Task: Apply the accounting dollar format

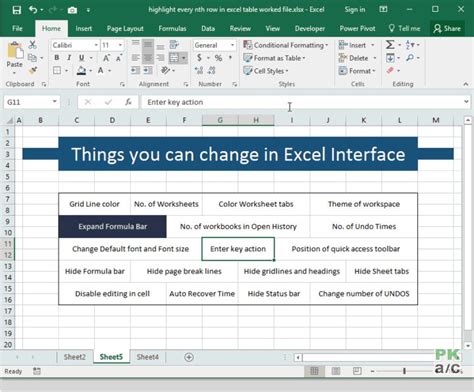Action: tap(199, 58)
